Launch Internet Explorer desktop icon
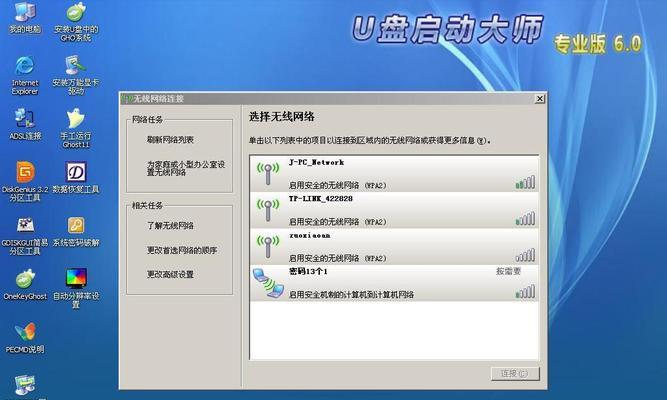 [25, 75]
